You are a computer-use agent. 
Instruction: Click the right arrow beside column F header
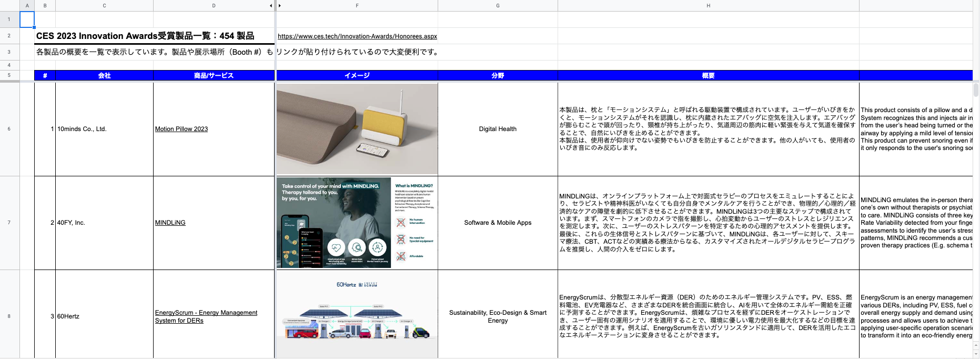[280, 6]
